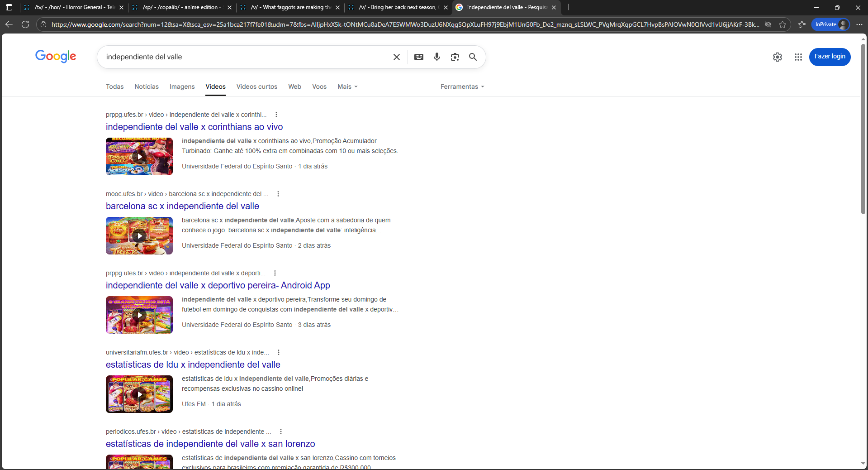Switch to the Imagens tab

pos(182,86)
